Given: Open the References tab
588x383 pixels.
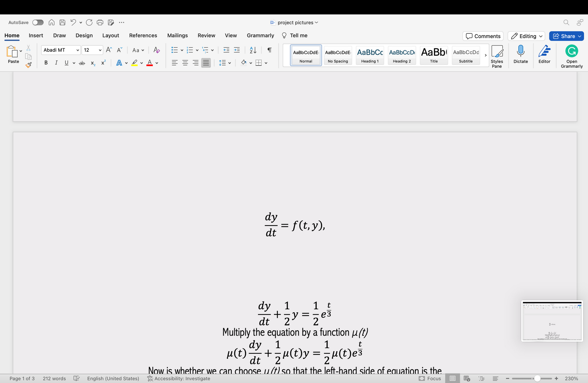Looking at the screenshot, I should tap(143, 35).
